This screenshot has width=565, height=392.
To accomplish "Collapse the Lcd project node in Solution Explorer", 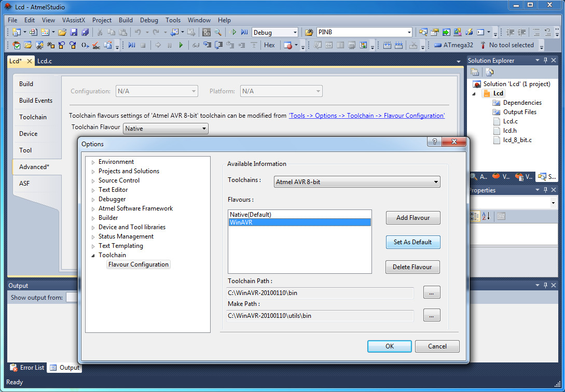I will 474,94.
